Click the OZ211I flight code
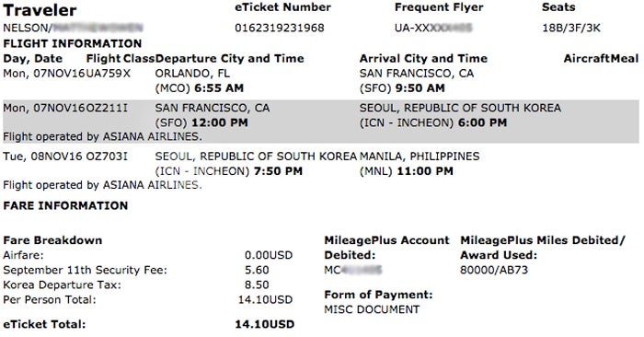 point(107,108)
